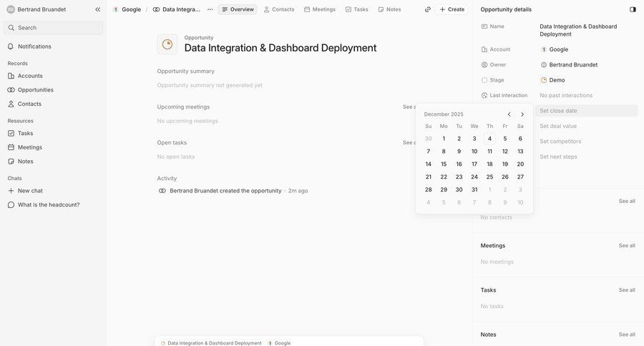Copy link with the chain icon
The width and height of the screenshot is (644, 346).
coord(428,9)
